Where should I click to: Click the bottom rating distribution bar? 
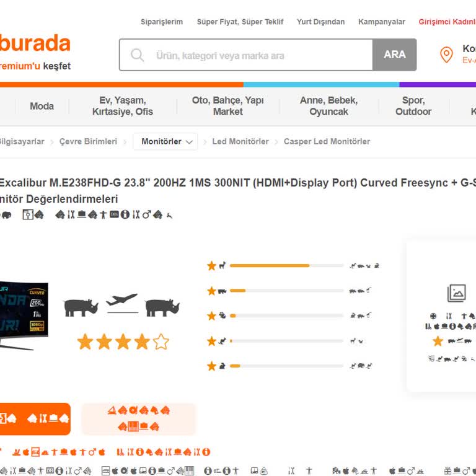tap(286, 366)
